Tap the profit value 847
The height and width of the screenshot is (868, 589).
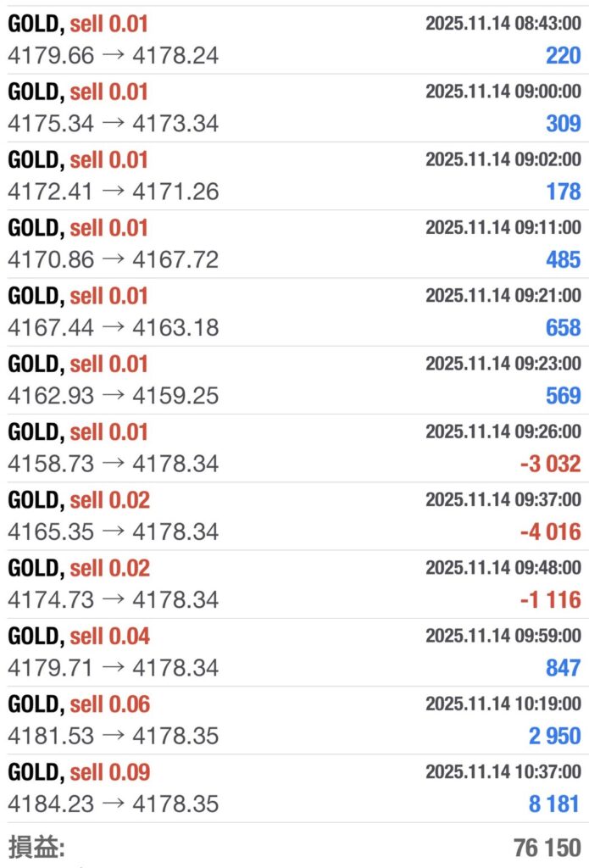click(563, 668)
